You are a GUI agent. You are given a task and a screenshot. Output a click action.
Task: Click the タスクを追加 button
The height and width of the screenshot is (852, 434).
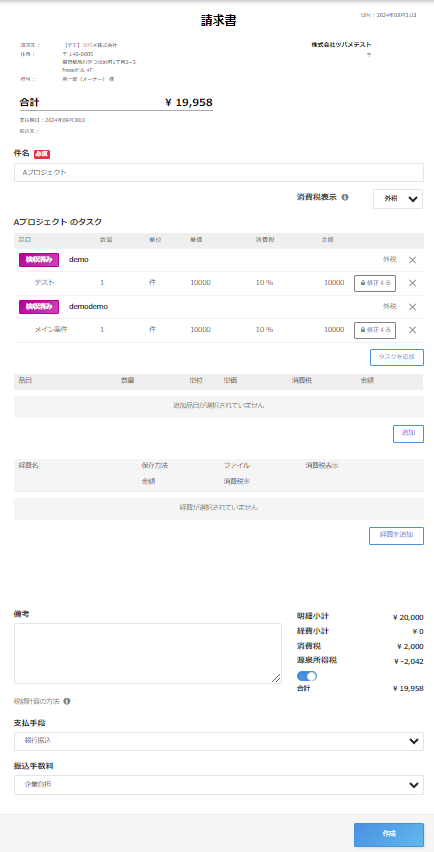point(397,357)
